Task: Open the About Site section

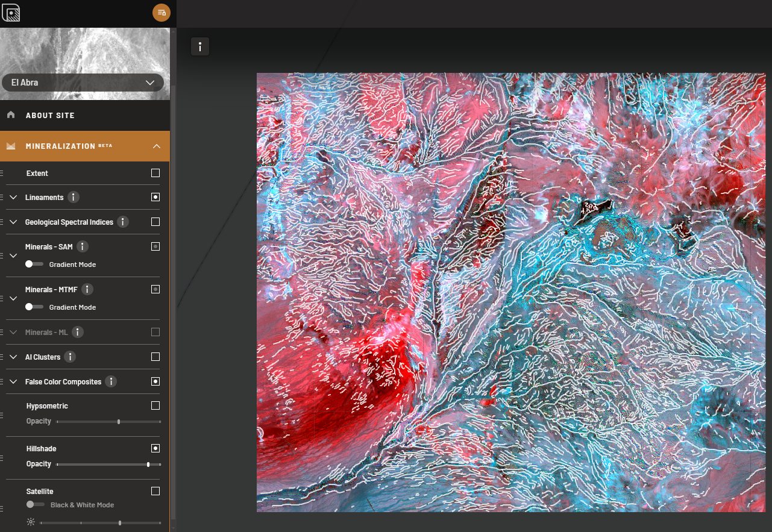Action: [x=50, y=115]
